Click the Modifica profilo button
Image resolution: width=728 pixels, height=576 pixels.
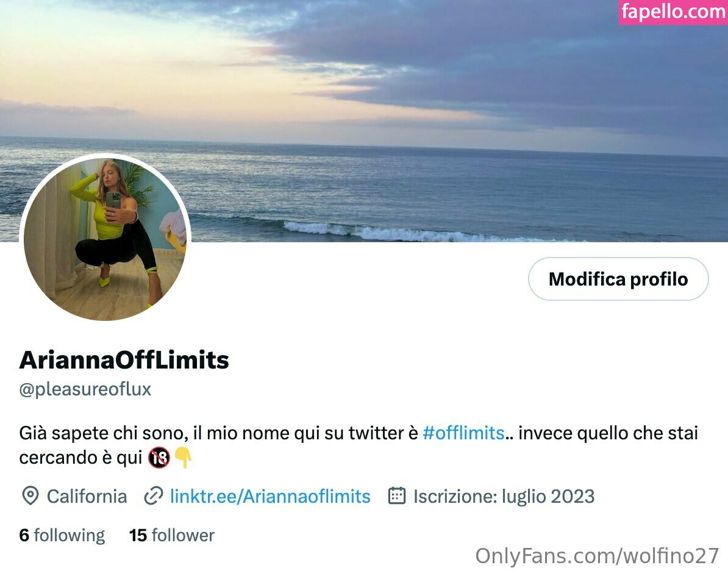tap(618, 279)
